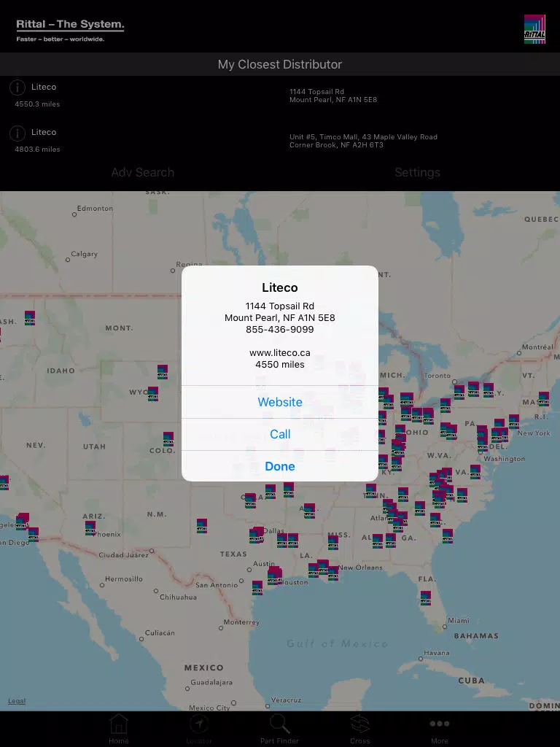Image resolution: width=560 pixels, height=747 pixels.
Task: Click the phone number 855-436-9099
Action: 279,329
